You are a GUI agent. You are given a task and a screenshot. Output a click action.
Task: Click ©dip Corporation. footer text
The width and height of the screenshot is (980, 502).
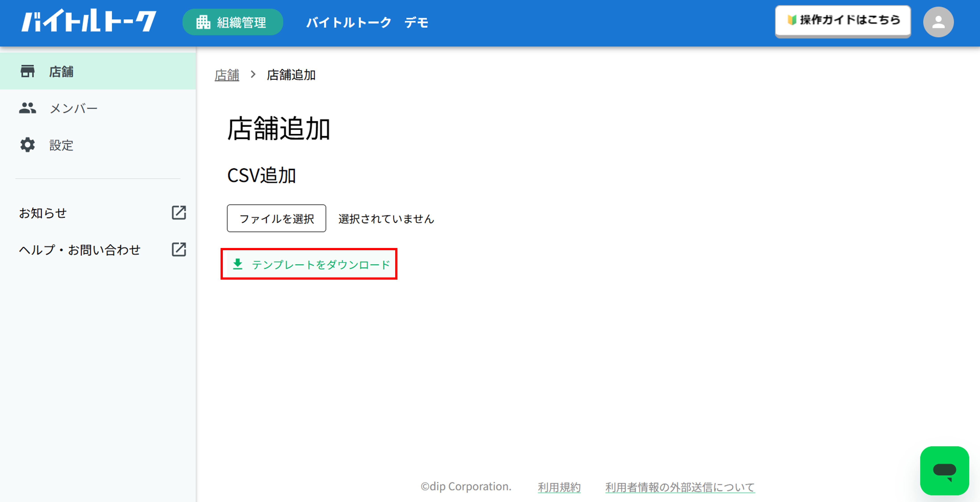click(x=466, y=487)
